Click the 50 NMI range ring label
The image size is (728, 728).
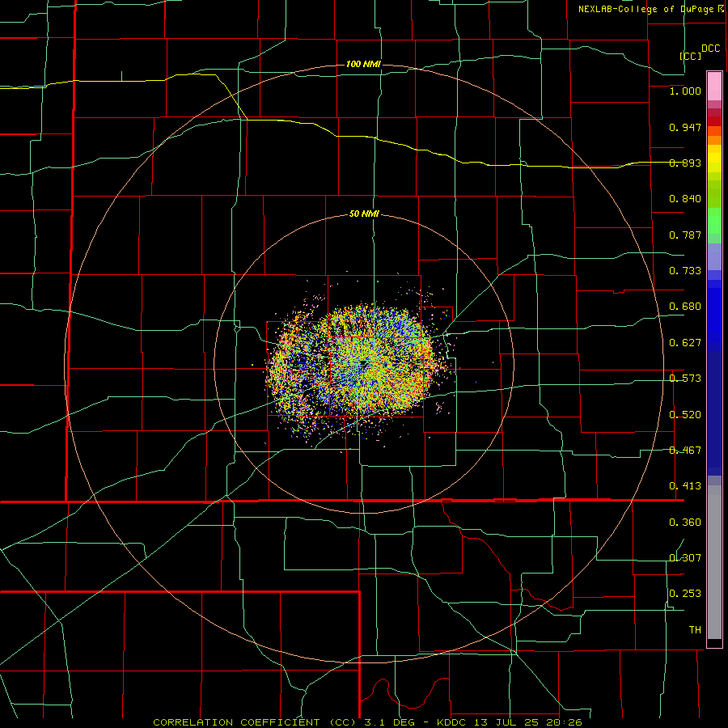click(x=364, y=214)
